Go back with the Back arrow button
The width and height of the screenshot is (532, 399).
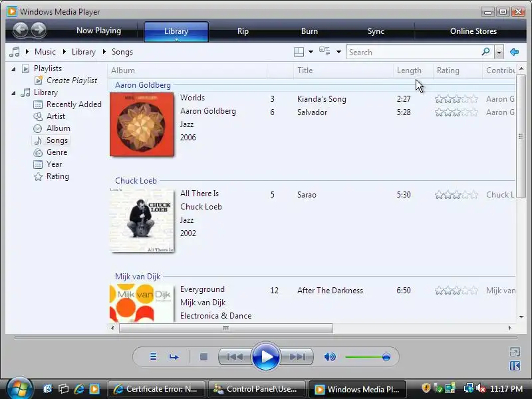(x=21, y=30)
